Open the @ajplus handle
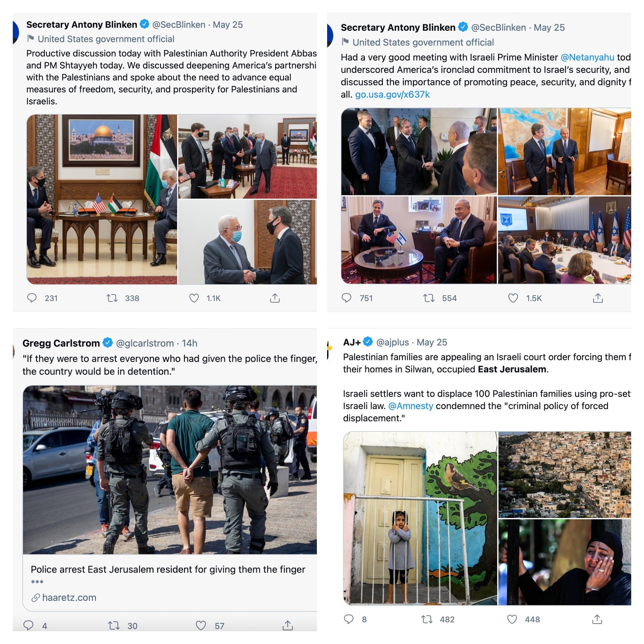This screenshot has width=644, height=644. [392, 342]
